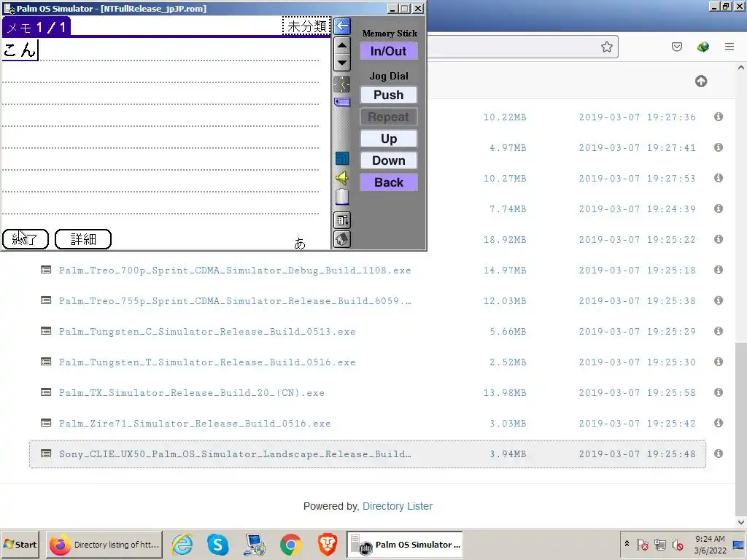Click the info icon in the 4.97MB row
747x560 pixels.
(719, 147)
